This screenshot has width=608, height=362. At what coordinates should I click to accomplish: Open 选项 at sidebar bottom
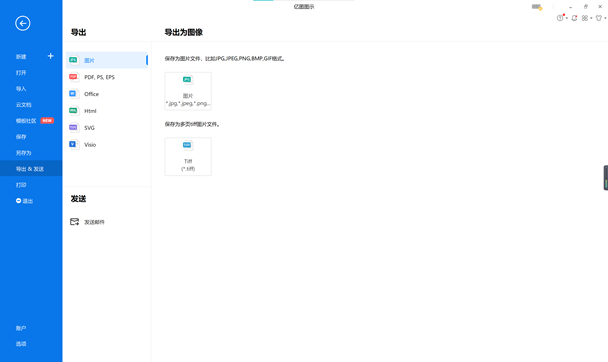[21, 344]
